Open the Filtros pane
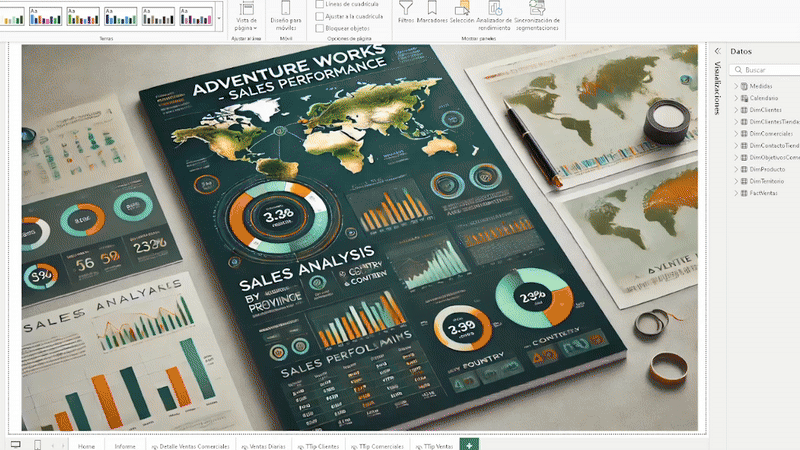Image resolution: width=800 pixels, height=450 pixels. (x=406, y=12)
